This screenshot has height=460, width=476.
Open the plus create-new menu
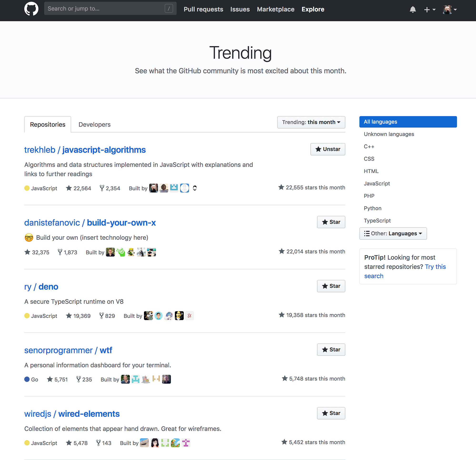pos(430,10)
